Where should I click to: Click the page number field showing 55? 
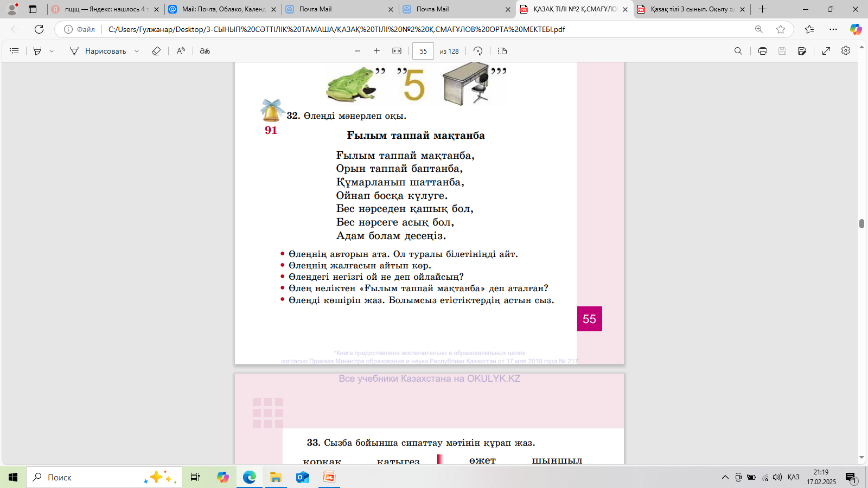(x=423, y=51)
